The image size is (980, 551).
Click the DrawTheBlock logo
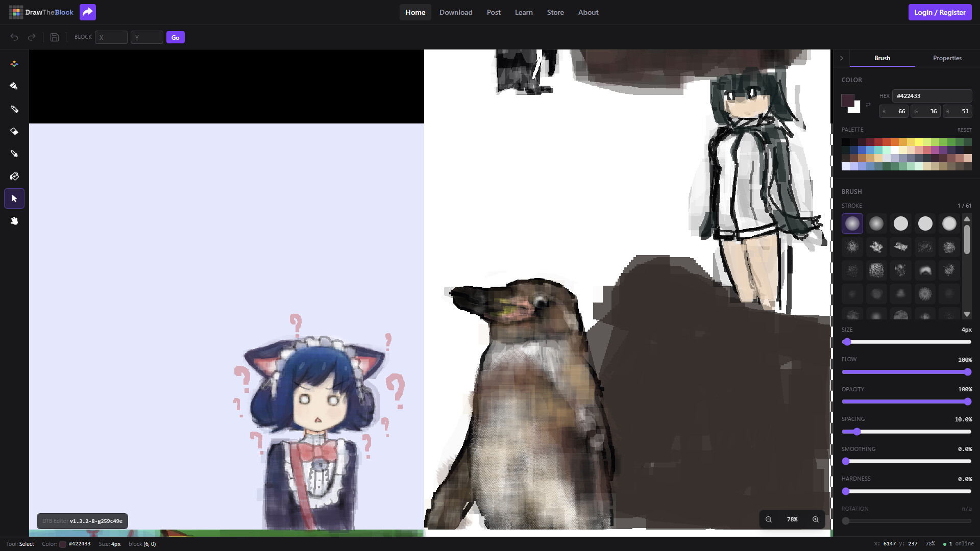click(x=41, y=12)
